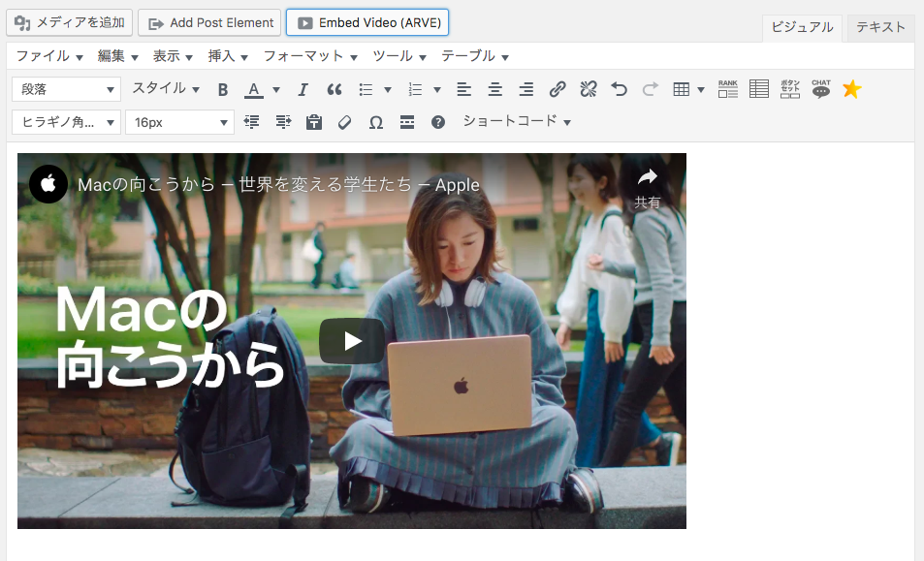Click the Apple channel logo on video
Image resolution: width=924 pixels, height=561 pixels.
coord(48,184)
